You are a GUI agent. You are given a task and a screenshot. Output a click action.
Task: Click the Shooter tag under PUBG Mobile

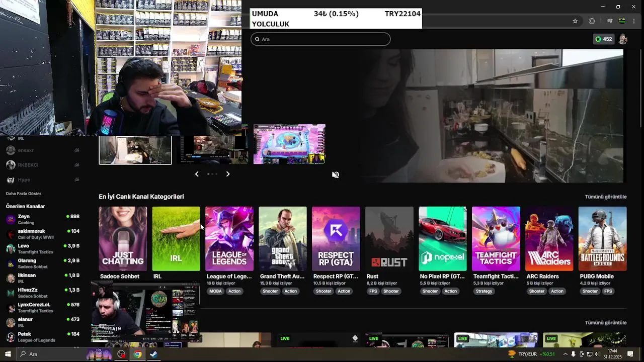click(x=590, y=291)
